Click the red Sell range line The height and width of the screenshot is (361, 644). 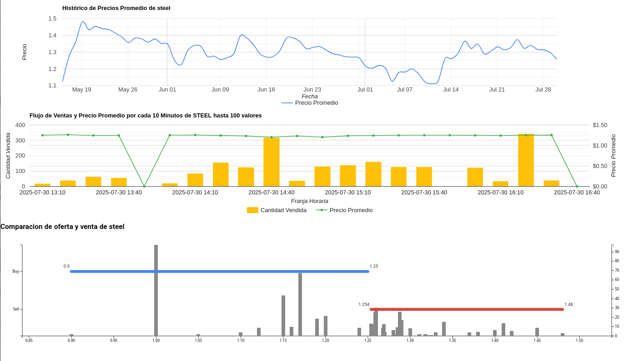467,310
